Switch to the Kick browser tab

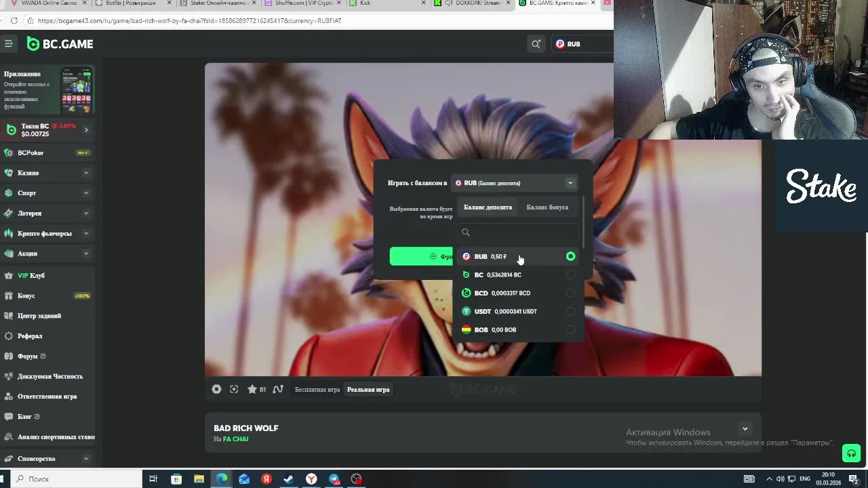pos(388,3)
